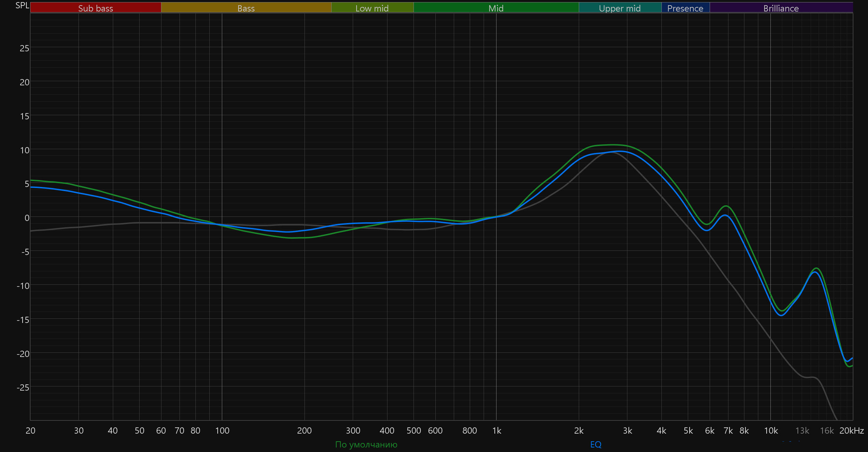Click the 25 dB level axis label
The image size is (868, 452).
(x=24, y=48)
